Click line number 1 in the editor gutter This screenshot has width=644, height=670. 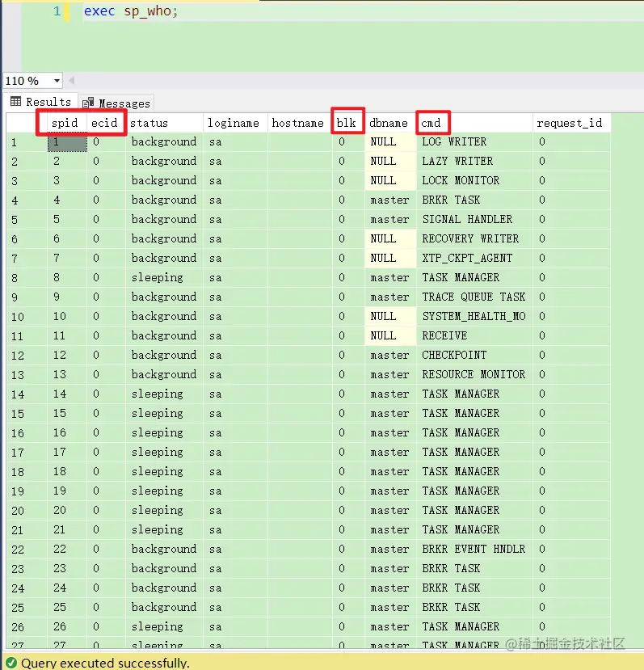57,11
